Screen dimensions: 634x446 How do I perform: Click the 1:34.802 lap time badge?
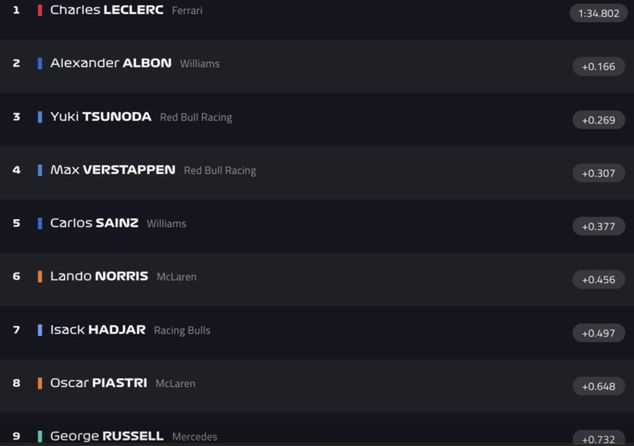(x=598, y=13)
